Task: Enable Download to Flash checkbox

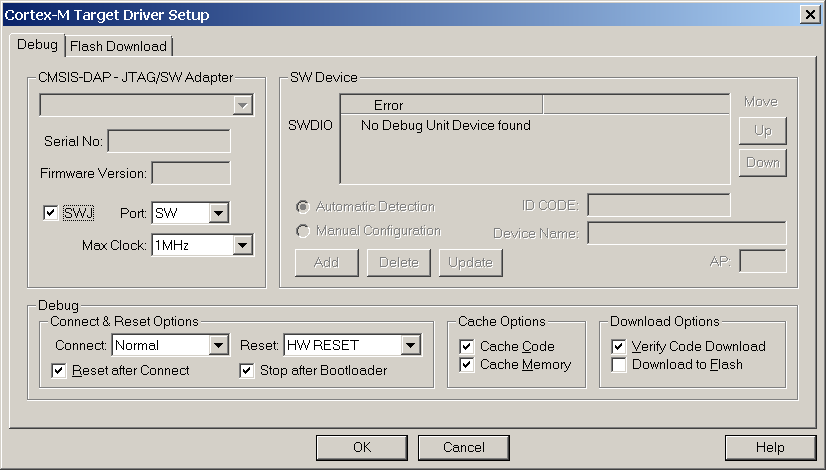Action: [619, 365]
